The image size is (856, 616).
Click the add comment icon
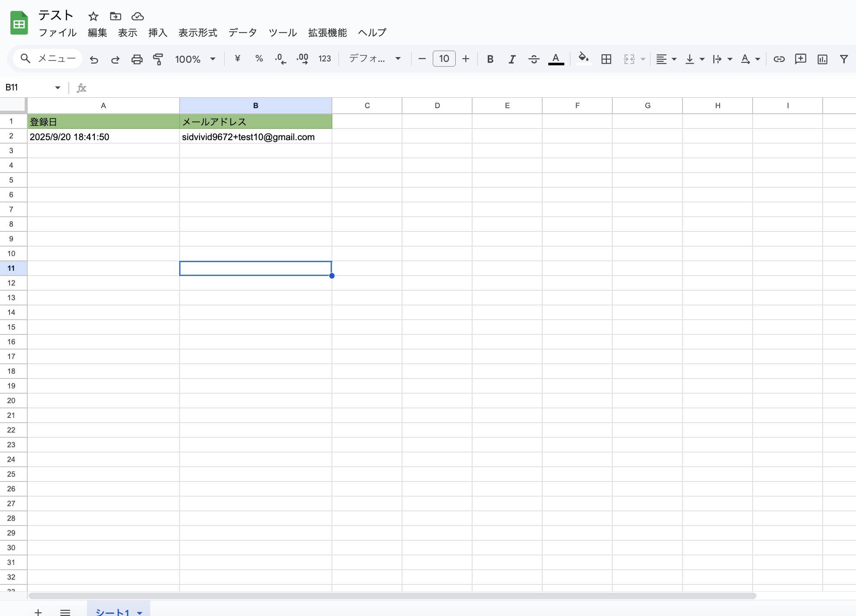coord(801,59)
